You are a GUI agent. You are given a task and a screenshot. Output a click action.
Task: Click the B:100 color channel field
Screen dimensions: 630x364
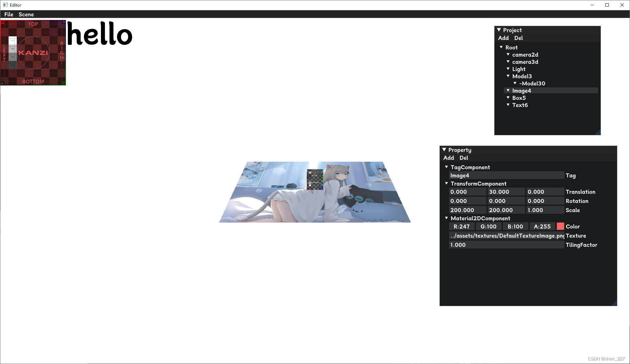point(516,227)
